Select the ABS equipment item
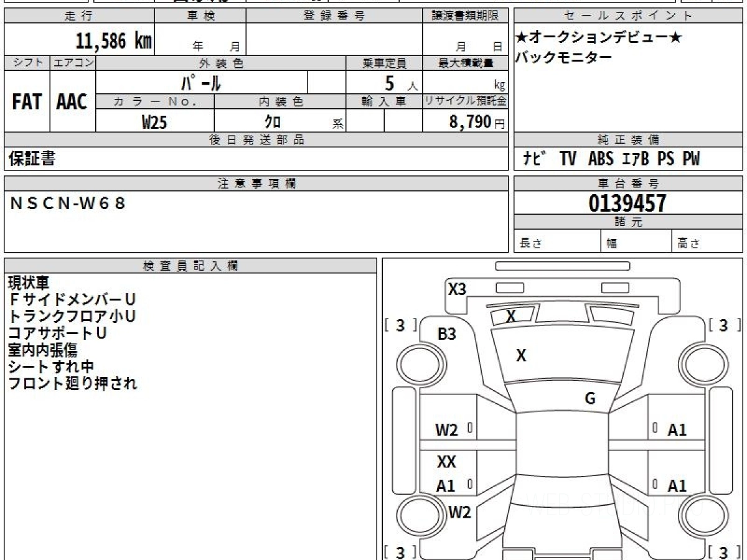 point(601,159)
